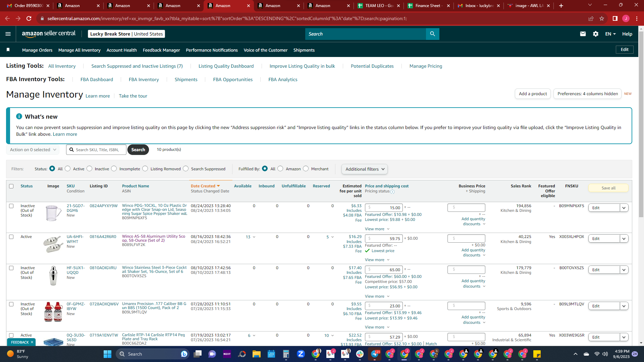644x362 pixels.
Task: Open a new browser tab with the plus icon
Action: point(561,6)
